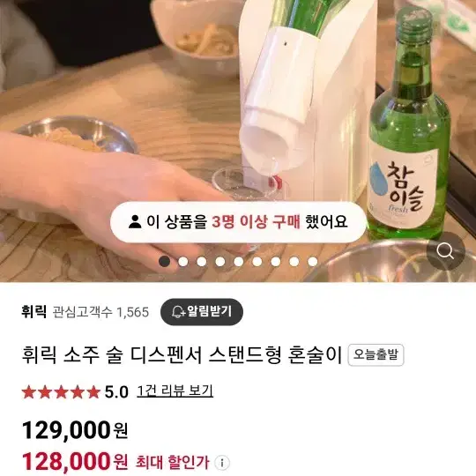Open the 1건 리뷰 보기 link

pyautogui.click(x=175, y=391)
